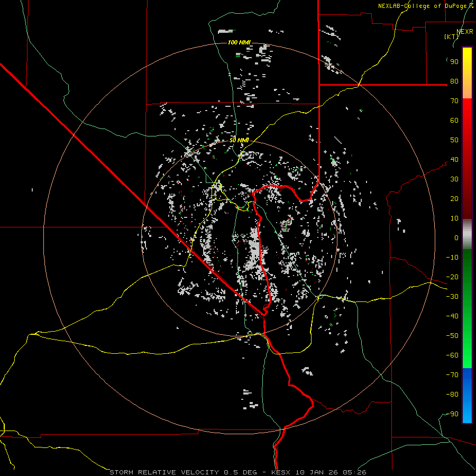Click the KT units label above scale
This screenshot has height=476, width=476.
coord(452,36)
